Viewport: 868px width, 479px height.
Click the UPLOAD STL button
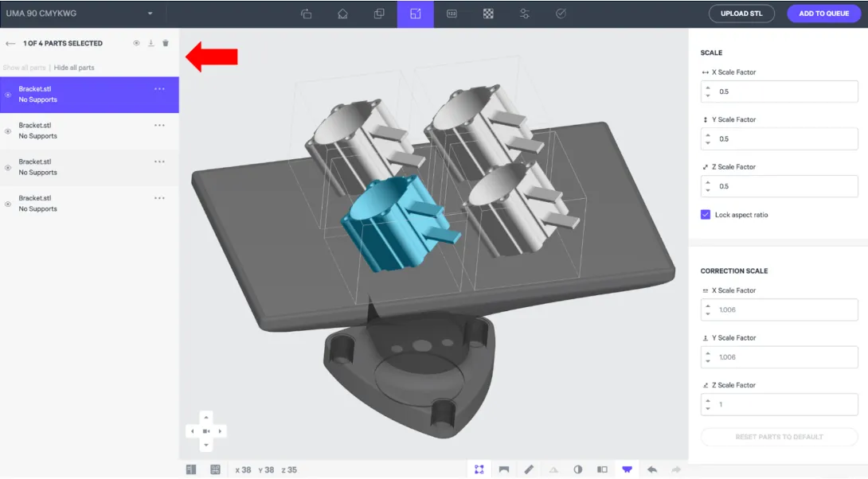(x=741, y=14)
